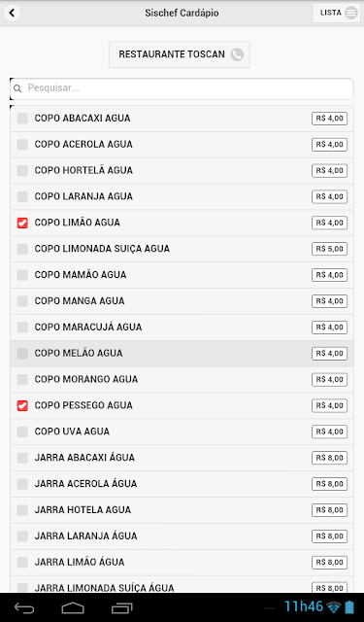Uncheck COPO PESSEGO AGUA checkbox
This screenshot has width=364, height=622.
click(x=22, y=405)
